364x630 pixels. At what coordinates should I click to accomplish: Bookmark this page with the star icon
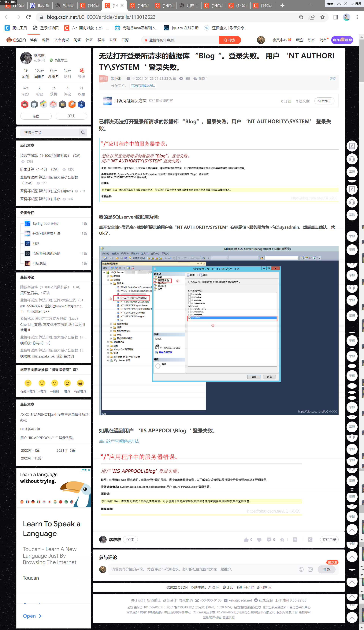click(322, 17)
